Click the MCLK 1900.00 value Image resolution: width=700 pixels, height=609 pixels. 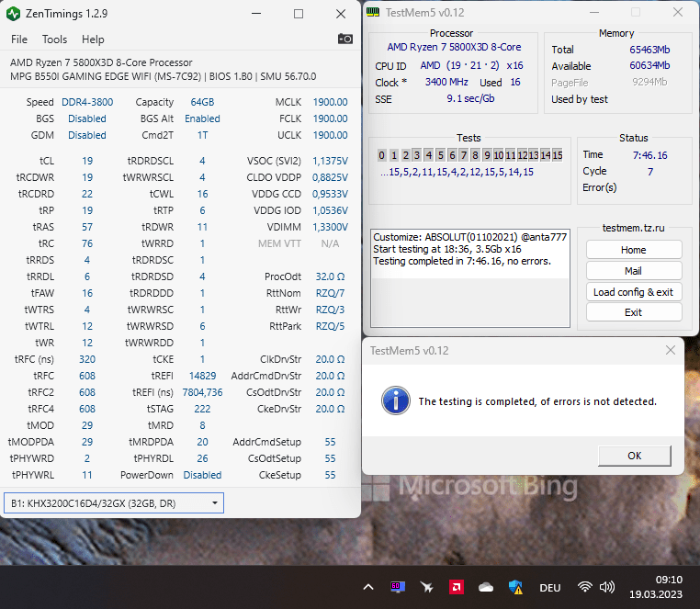point(330,102)
